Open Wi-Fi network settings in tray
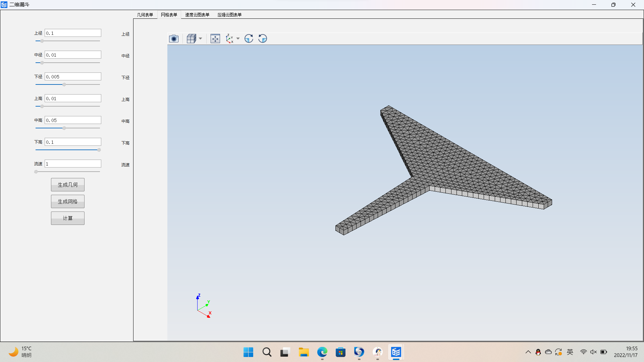Viewport: 644px width, 362px height. pos(584,352)
